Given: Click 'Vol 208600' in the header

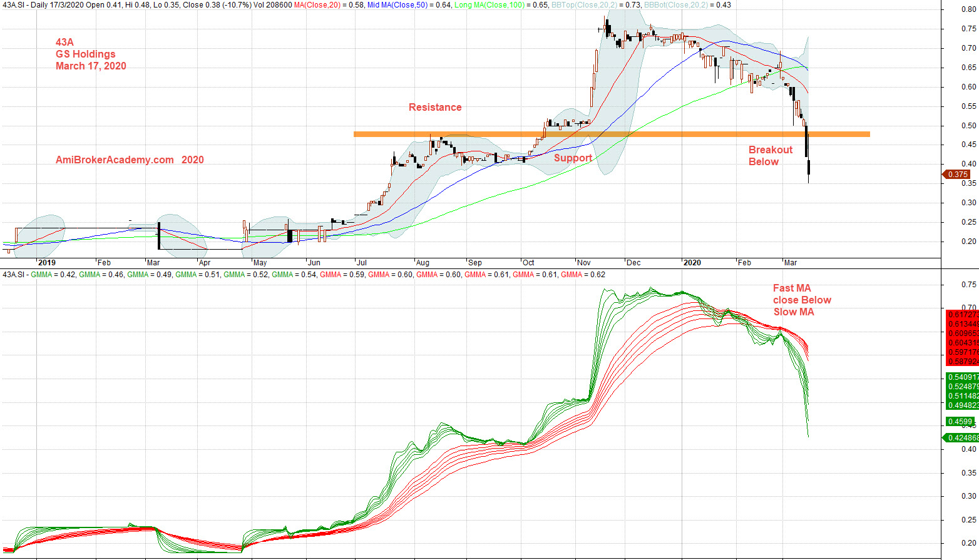Looking at the screenshot, I should coord(272,5).
